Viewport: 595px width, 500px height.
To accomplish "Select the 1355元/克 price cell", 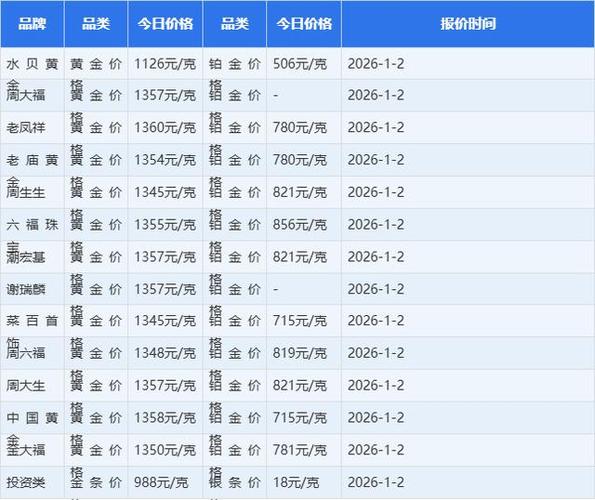I will 165,225.
